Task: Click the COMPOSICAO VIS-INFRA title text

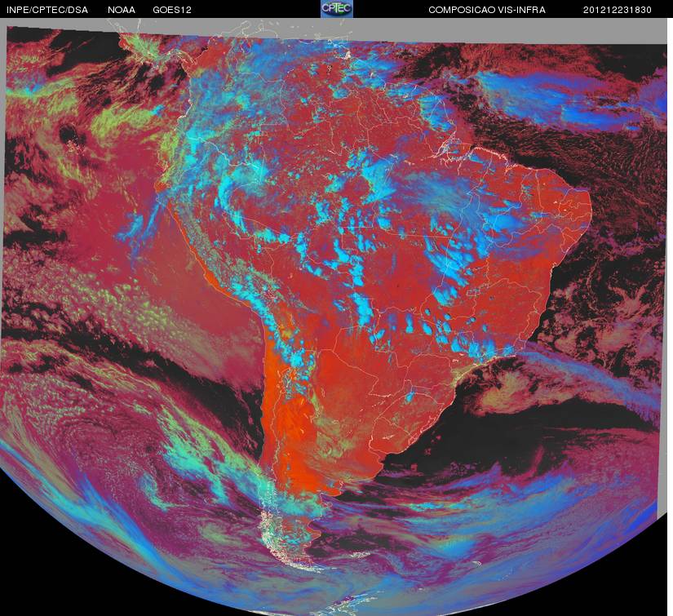Action: click(487, 10)
